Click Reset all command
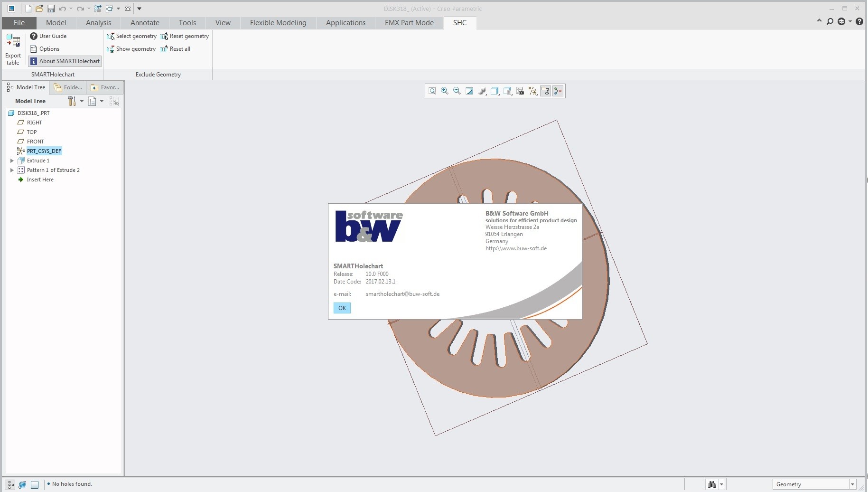Viewport: 868px width, 492px height. [176, 49]
